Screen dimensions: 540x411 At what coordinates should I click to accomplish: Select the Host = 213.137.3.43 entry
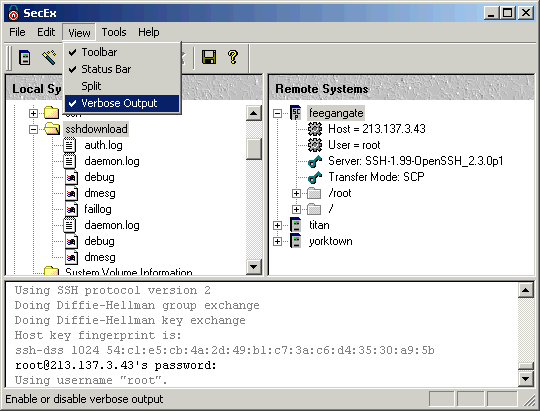(x=377, y=129)
